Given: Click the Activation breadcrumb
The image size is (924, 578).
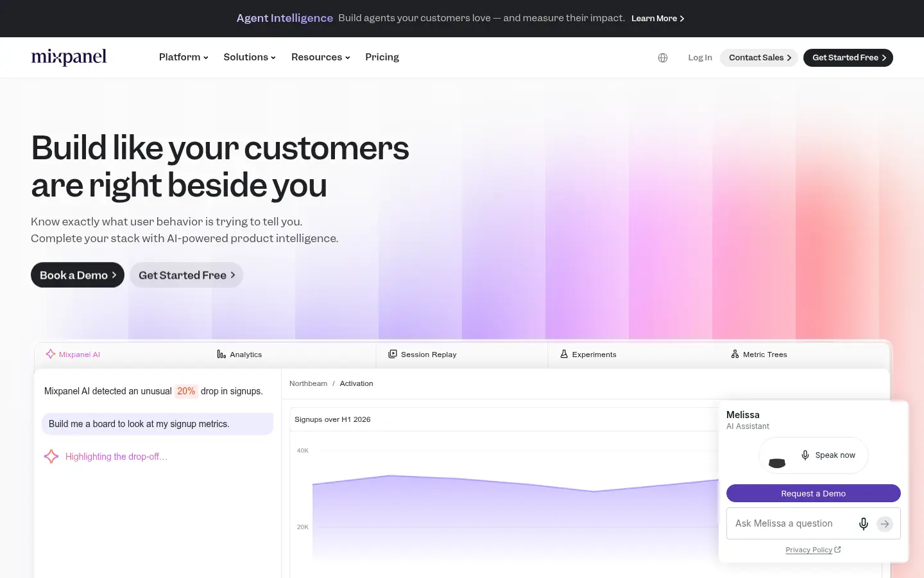Looking at the screenshot, I should (356, 383).
